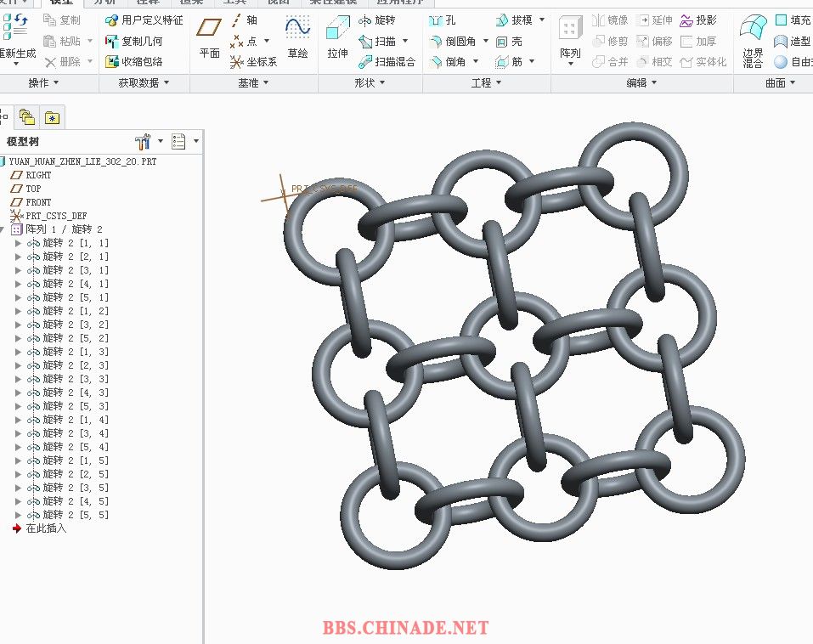The width and height of the screenshot is (813, 644).
Task: Select the 壳 (Shell) tool
Action: tap(509, 41)
